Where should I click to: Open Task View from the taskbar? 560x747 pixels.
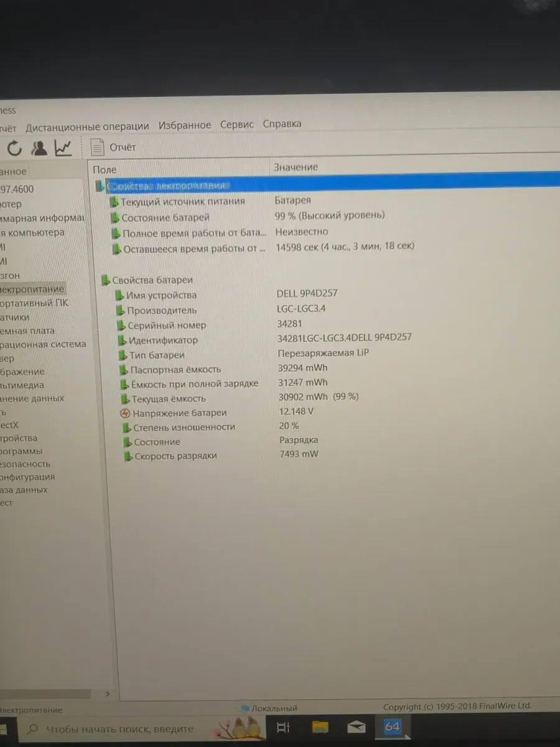(x=283, y=727)
